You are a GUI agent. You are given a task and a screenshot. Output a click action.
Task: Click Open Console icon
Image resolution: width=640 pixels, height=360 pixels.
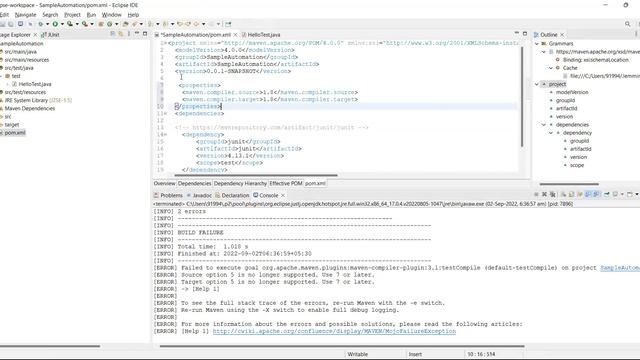click(630, 195)
